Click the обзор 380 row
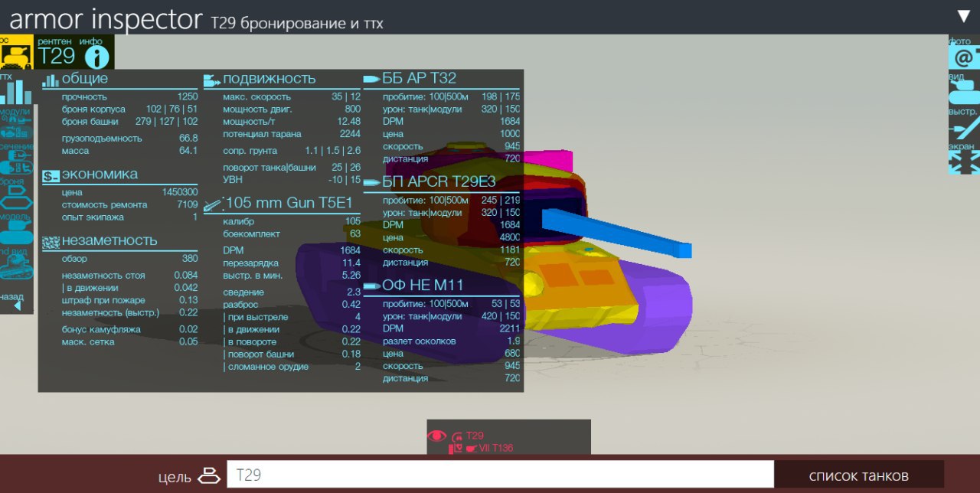 coord(129,259)
